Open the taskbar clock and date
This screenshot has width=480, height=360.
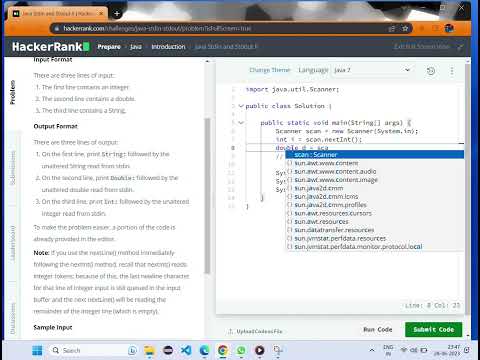447,350
